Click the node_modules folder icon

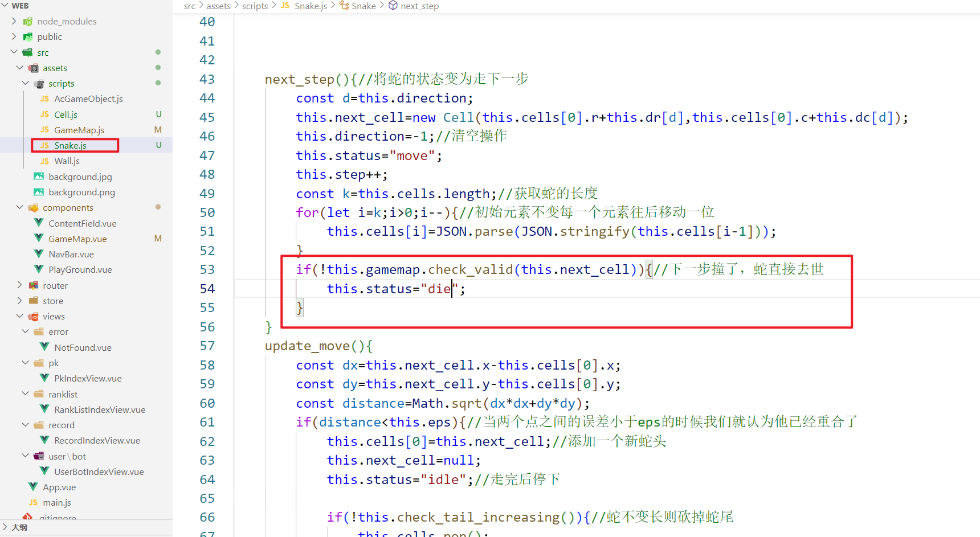pos(27,22)
